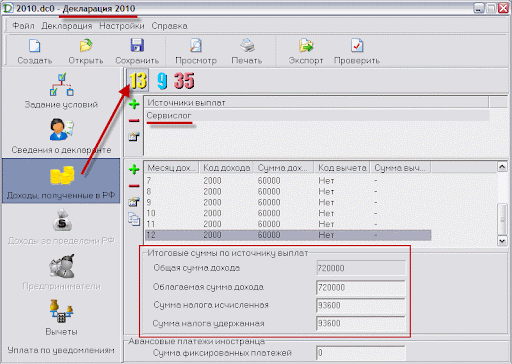The width and height of the screenshot is (512, 364).
Task: Click the Общая сумма дохода field
Action: click(x=361, y=268)
